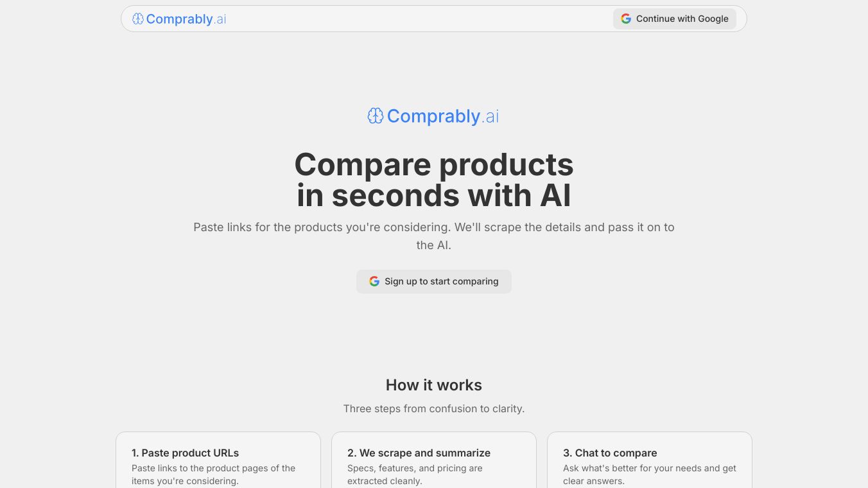Screen dimensions: 868x488
Task: Click the "Specs, features, and pricing" description
Action: (x=415, y=475)
